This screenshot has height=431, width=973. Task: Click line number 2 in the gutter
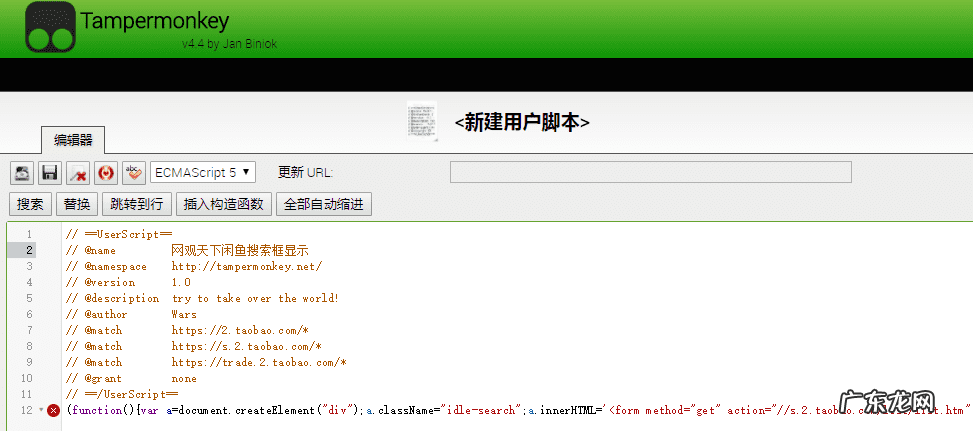click(29, 250)
